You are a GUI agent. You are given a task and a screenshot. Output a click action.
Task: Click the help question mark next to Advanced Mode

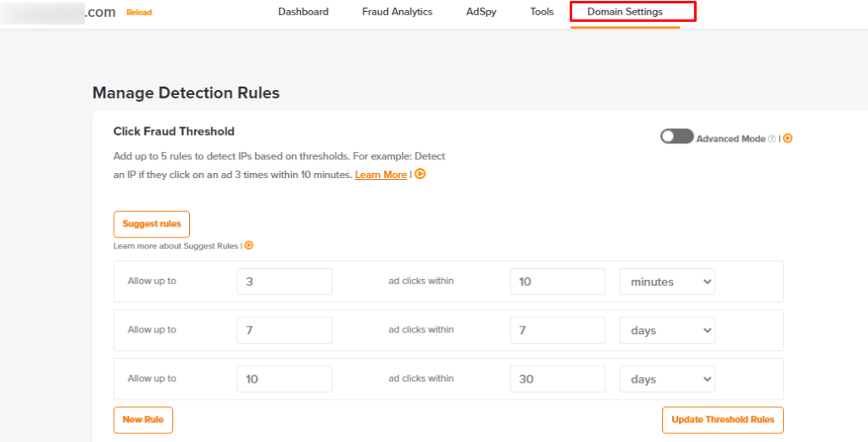coord(771,138)
